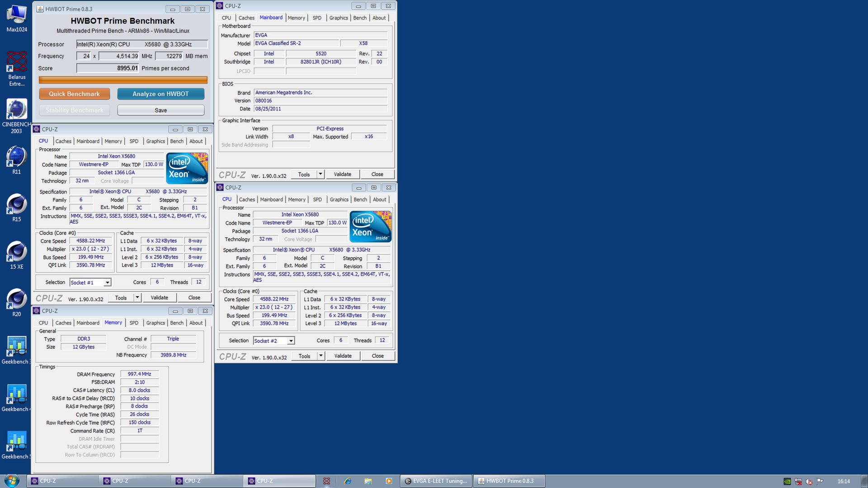This screenshot has width=868, height=488.
Task: Open Geekbench 5 desktop shortcut
Action: [17, 445]
